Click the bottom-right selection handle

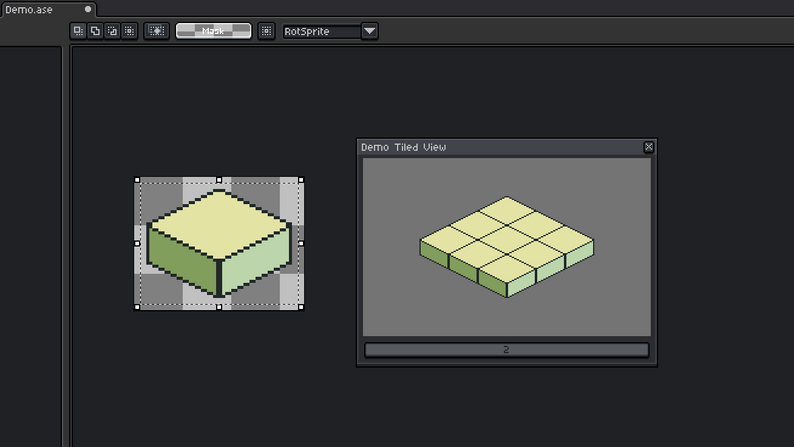click(301, 307)
